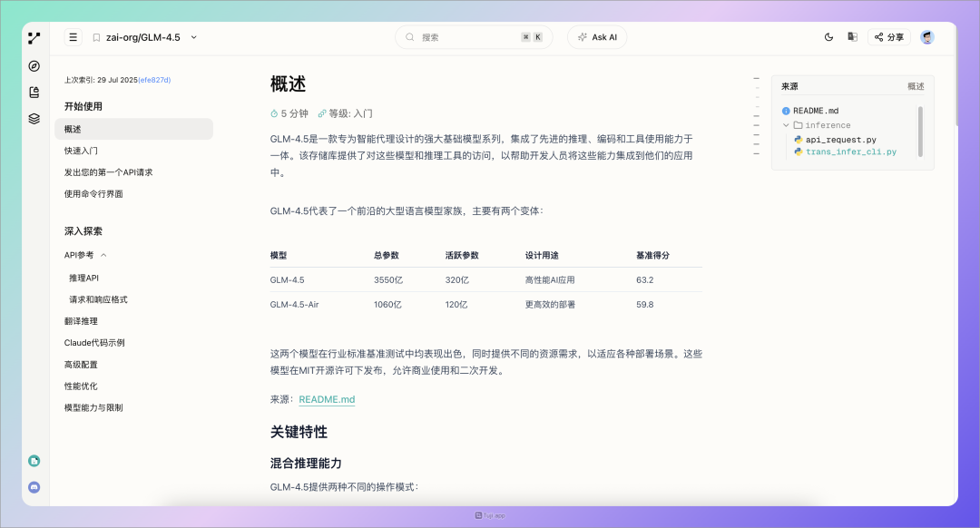
Task: Open the language translation icon in the header
Action: 852,37
